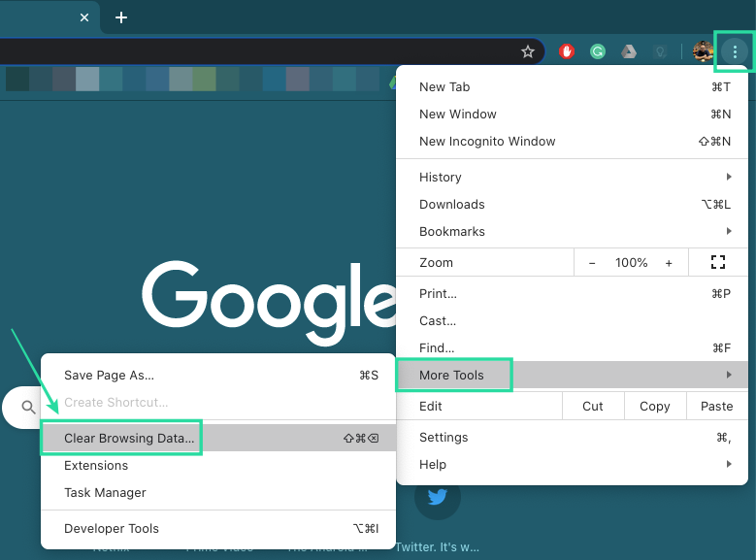Screen dimensions: 756x560
Task: Click the Paste button in Edit row
Action: pyautogui.click(x=716, y=407)
